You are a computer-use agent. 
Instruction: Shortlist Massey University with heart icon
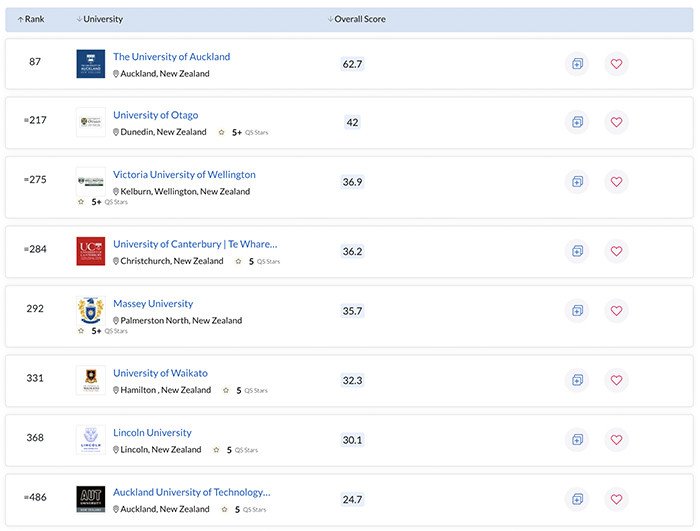616,310
